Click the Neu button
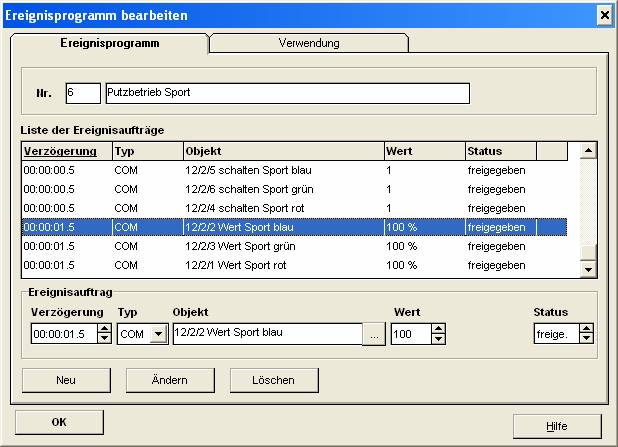The image size is (618, 447). coord(66,380)
